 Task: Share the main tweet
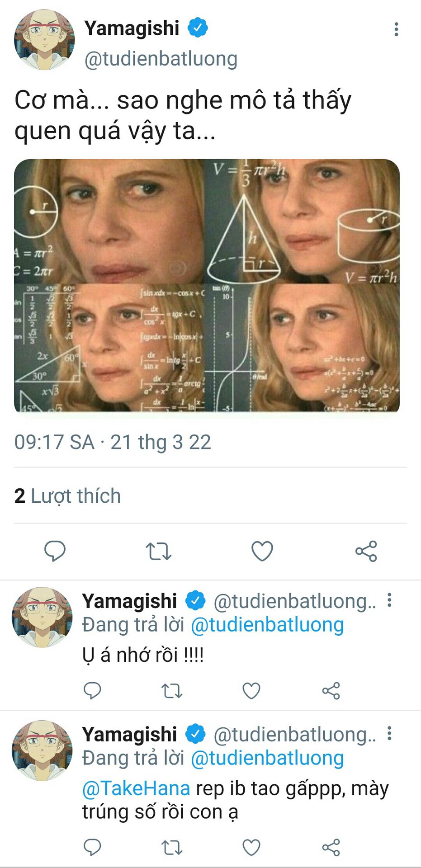coord(366,551)
